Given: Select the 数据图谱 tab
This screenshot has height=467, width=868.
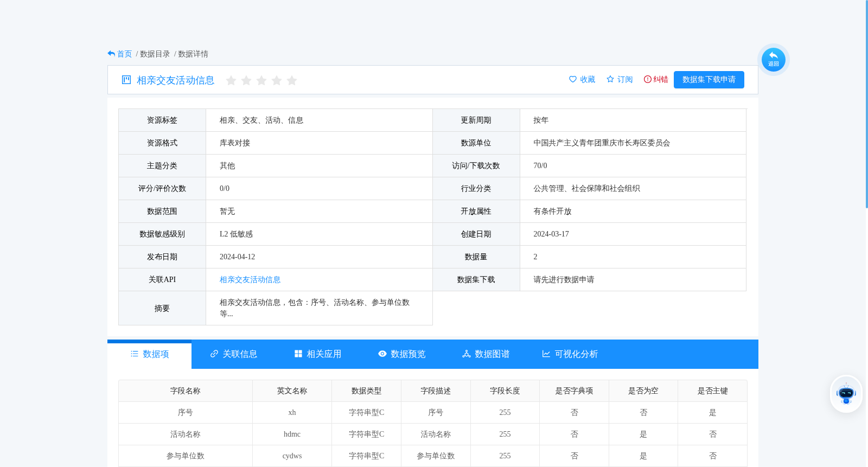Looking at the screenshot, I should coord(486,354).
